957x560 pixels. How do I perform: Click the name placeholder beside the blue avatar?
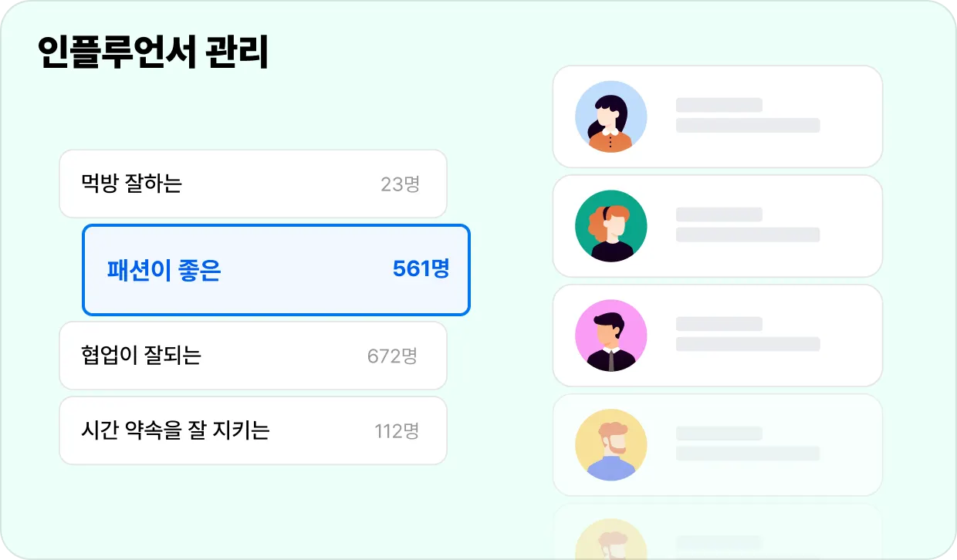[x=719, y=105]
